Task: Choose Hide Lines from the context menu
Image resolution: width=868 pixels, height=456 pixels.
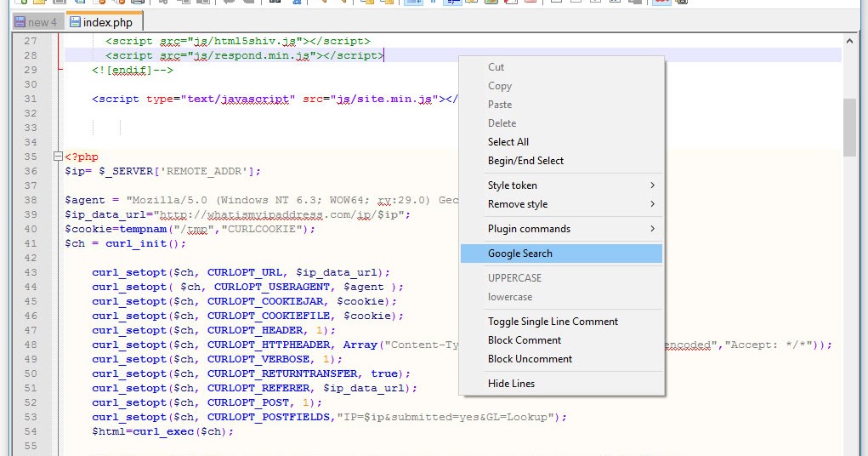Action: coord(561,384)
